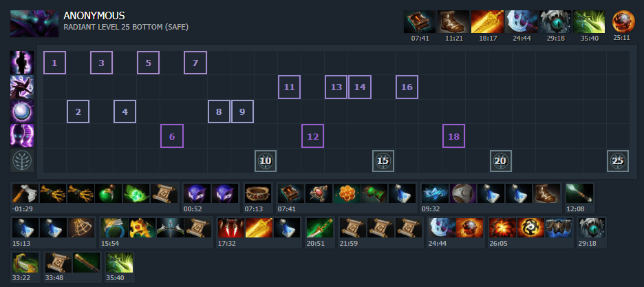Click the talent tree icon in the bottom row
644x287 pixels.
22,160
